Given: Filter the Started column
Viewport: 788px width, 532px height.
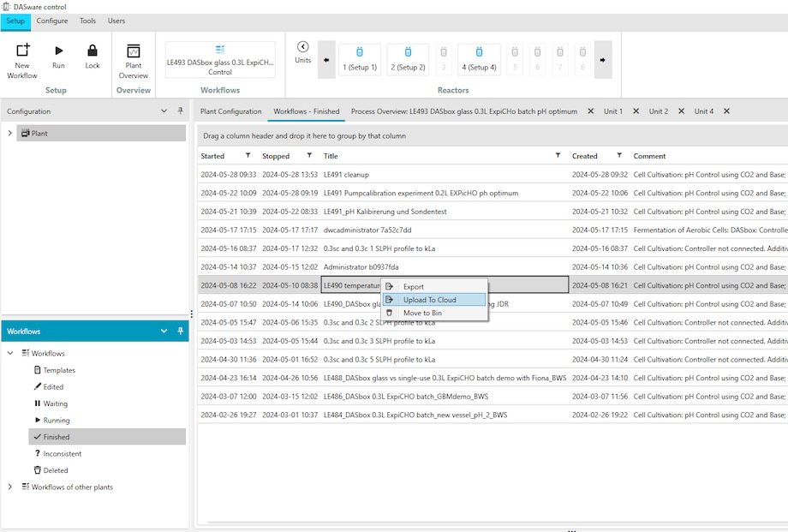Looking at the screenshot, I should click(x=248, y=155).
